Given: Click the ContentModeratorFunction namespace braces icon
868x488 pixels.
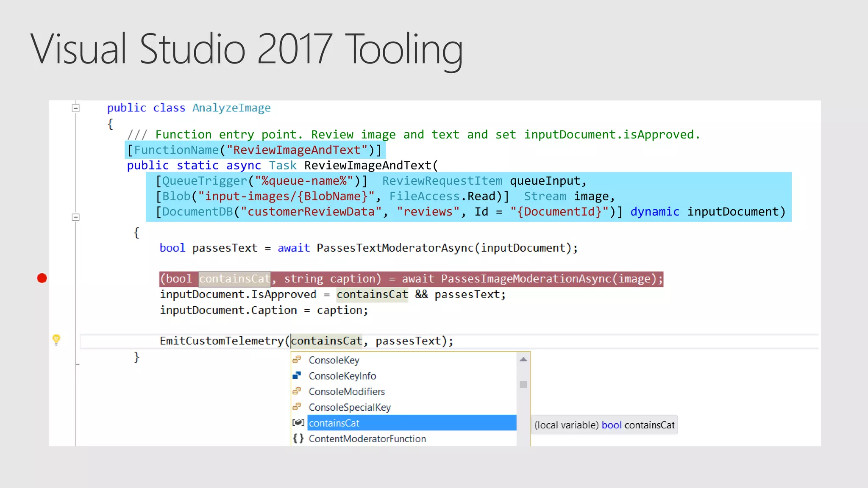Looking at the screenshot, I should pyautogui.click(x=298, y=438).
